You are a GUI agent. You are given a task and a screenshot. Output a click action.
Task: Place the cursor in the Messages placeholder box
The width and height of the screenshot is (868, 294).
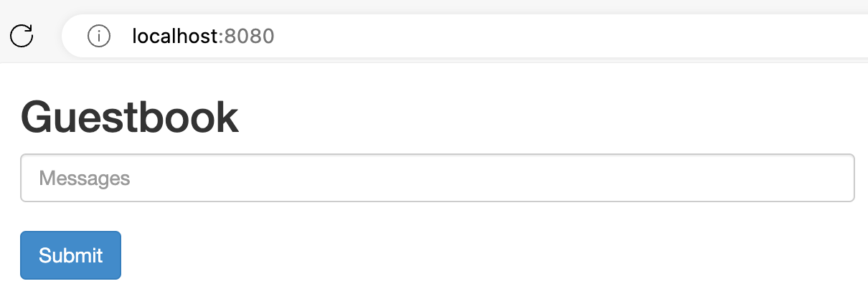437,178
